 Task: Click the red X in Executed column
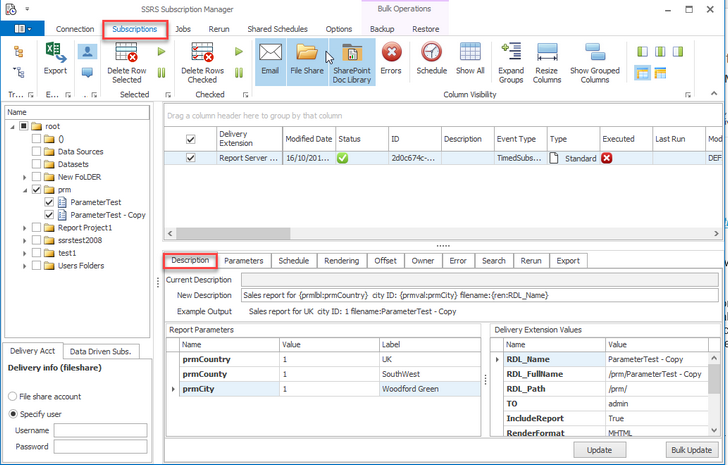click(x=606, y=158)
